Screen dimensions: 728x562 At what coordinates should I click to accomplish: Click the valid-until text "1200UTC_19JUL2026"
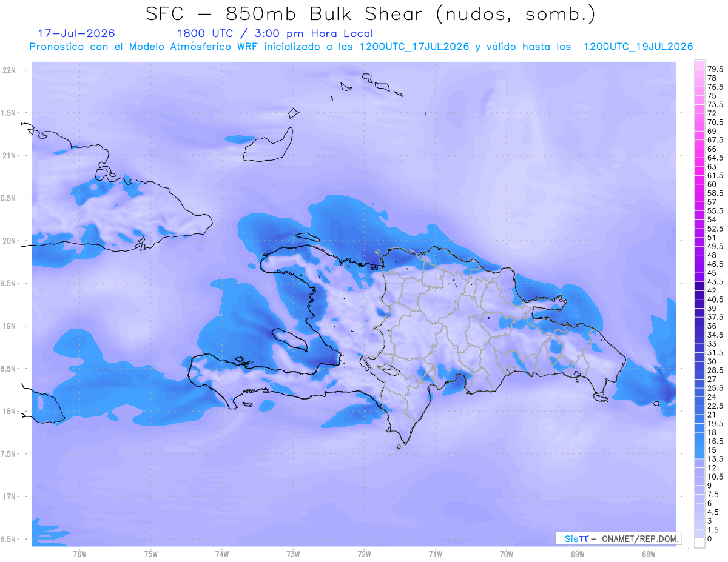[638, 47]
